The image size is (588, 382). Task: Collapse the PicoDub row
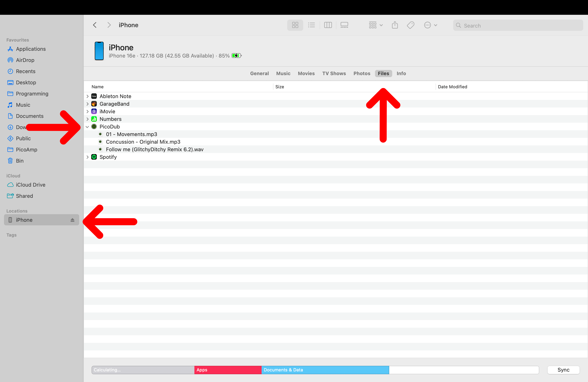[x=87, y=127]
